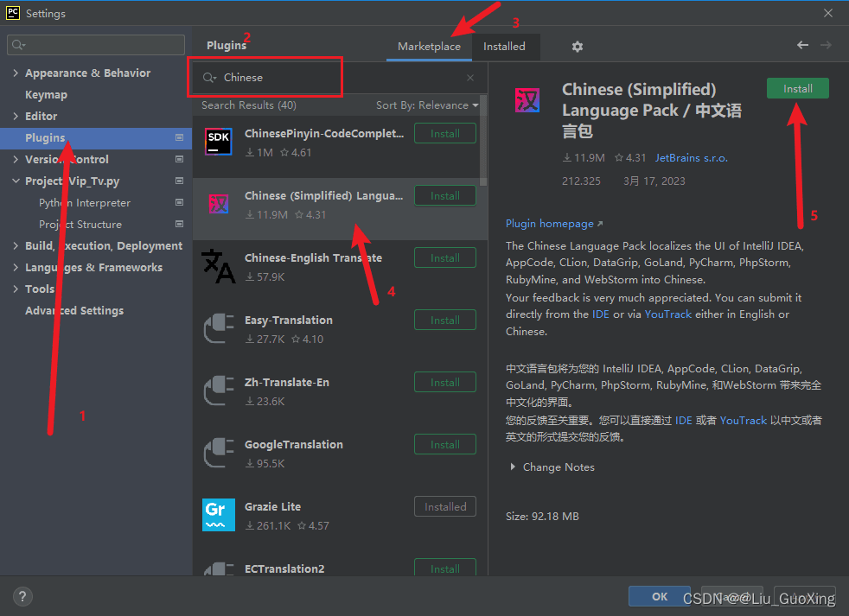The width and height of the screenshot is (849, 616).
Task: Install Easy-Translation plugin
Action: 445,321
